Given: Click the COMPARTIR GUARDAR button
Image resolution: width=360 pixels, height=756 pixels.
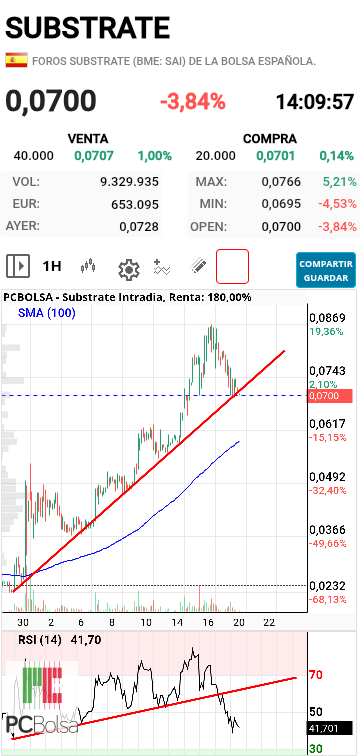Looking at the screenshot, I should click(x=326, y=271).
